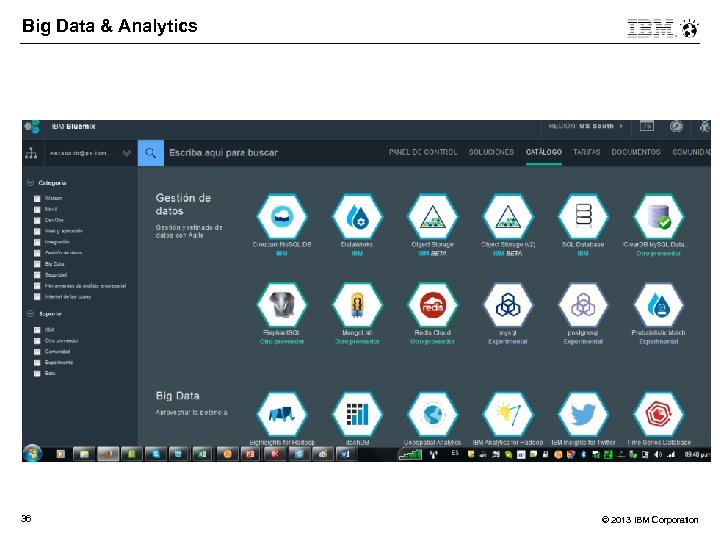Click the notifications counter box in header
The width and height of the screenshot is (720, 540).
(647, 126)
